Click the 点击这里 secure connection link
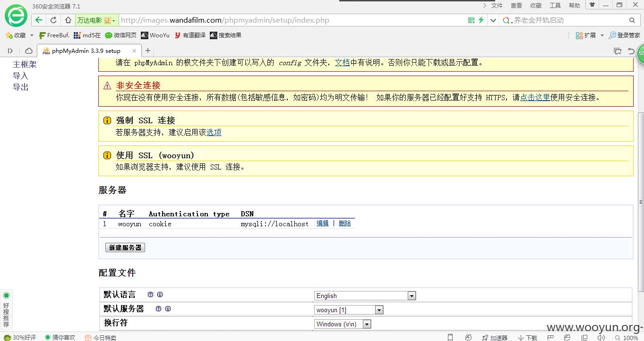644x341 pixels. coord(535,97)
